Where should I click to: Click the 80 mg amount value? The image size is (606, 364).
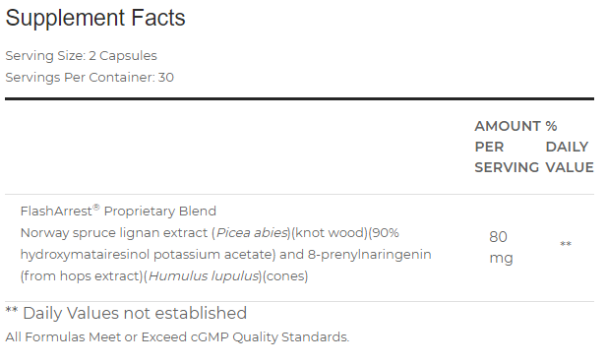[x=501, y=247]
